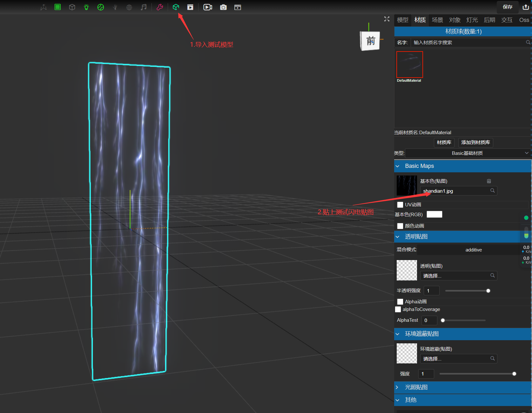The width and height of the screenshot is (532, 413).
Task: Click the 保存 button
Action: [507, 7]
